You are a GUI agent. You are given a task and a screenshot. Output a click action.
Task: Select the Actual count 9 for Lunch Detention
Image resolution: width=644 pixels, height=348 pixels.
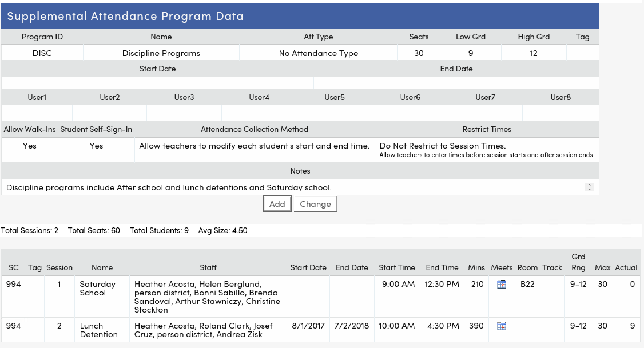pos(633,326)
